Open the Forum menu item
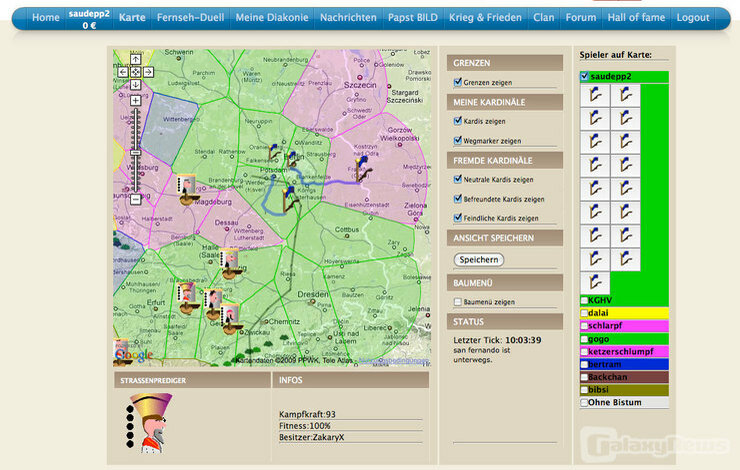 pyautogui.click(x=581, y=18)
